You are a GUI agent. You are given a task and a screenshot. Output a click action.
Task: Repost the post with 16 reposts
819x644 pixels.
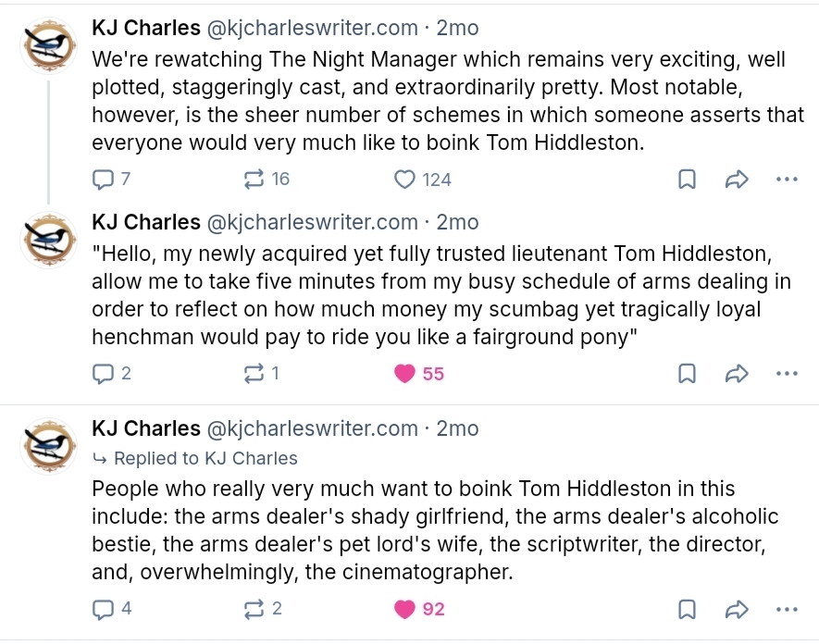[x=252, y=180]
